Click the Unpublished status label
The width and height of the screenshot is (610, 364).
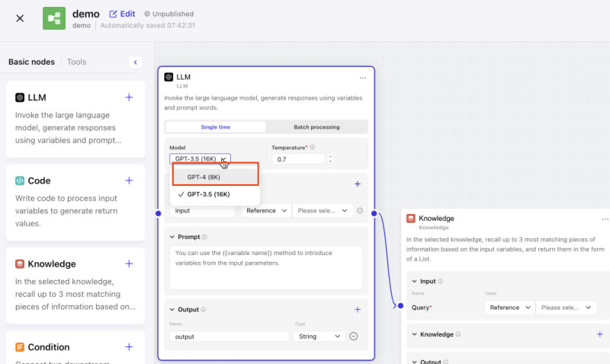pos(169,14)
